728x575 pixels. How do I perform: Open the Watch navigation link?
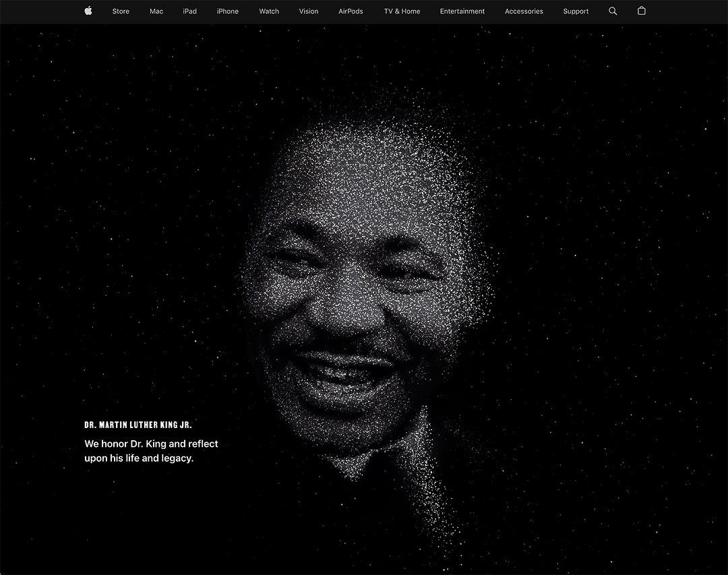coord(269,11)
